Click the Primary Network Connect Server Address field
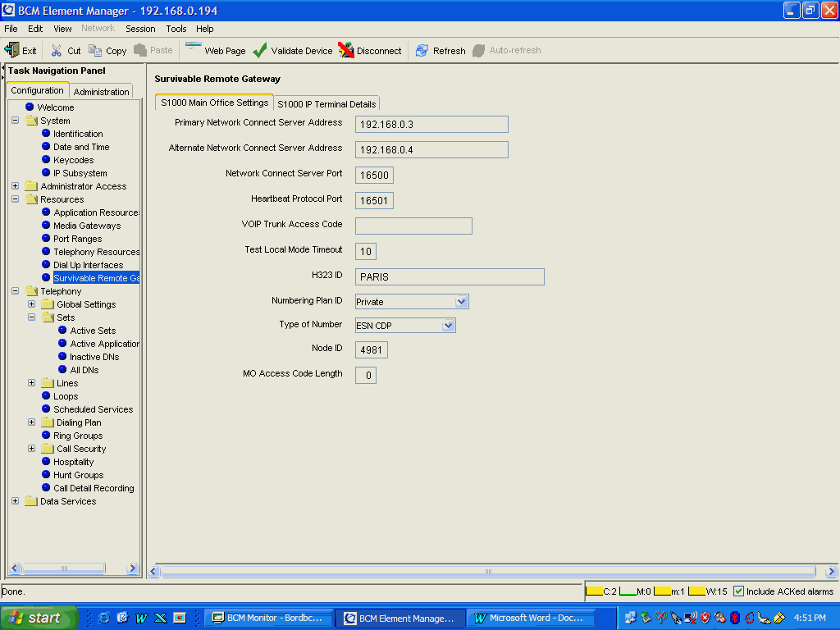 point(431,125)
